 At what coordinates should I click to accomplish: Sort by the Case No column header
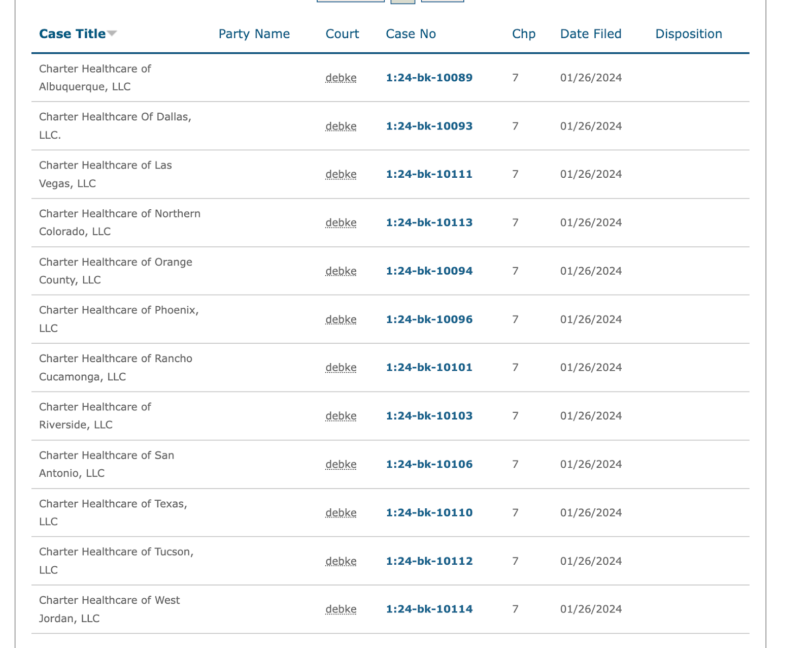point(411,34)
